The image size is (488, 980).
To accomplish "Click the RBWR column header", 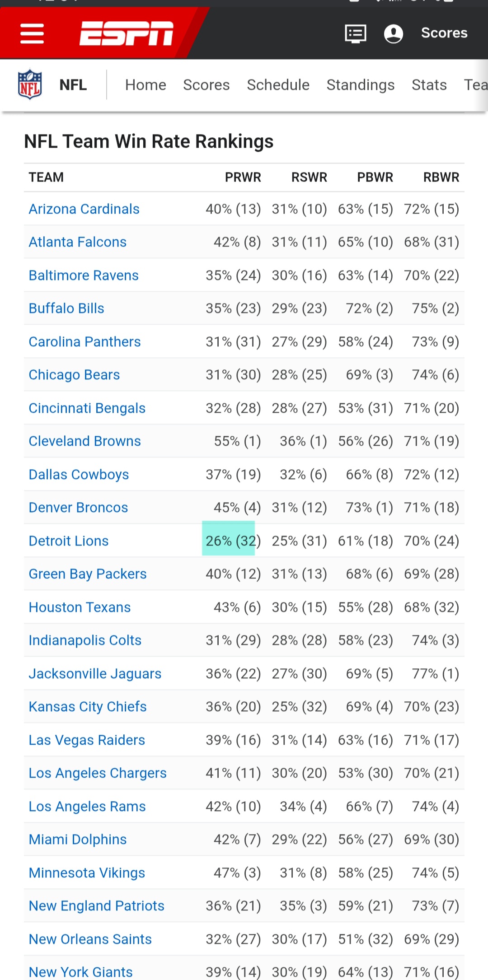I will coord(441,177).
